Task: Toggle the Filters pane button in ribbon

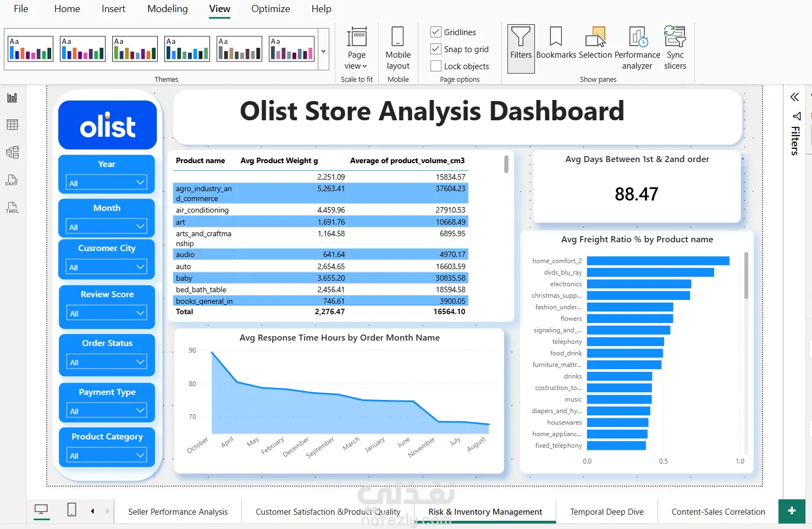Action: click(521, 48)
